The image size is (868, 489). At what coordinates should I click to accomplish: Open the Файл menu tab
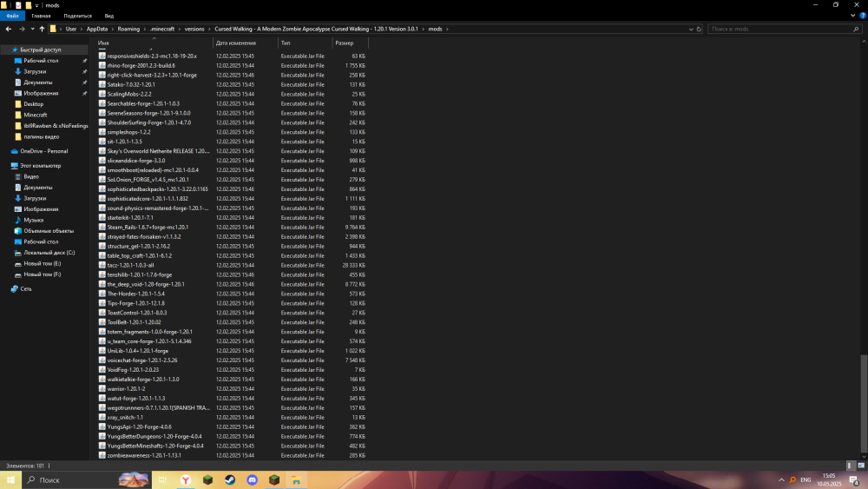13,16
